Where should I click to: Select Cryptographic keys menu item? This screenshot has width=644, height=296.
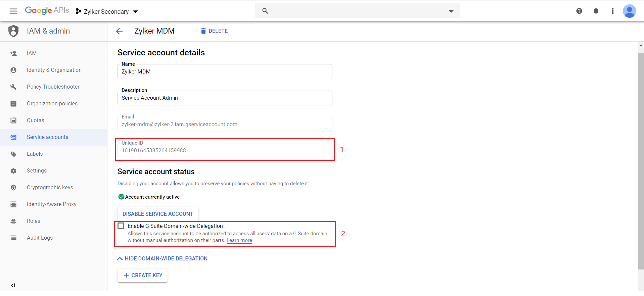50,187
